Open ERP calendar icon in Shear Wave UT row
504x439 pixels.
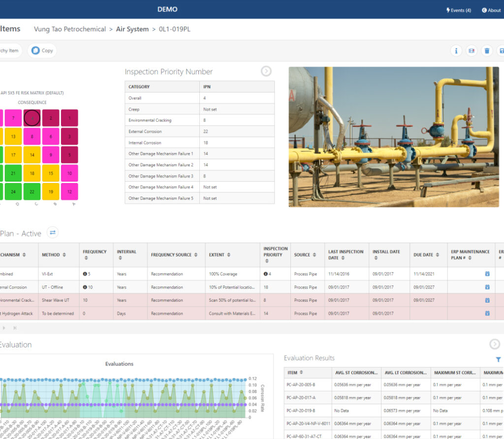(x=487, y=300)
